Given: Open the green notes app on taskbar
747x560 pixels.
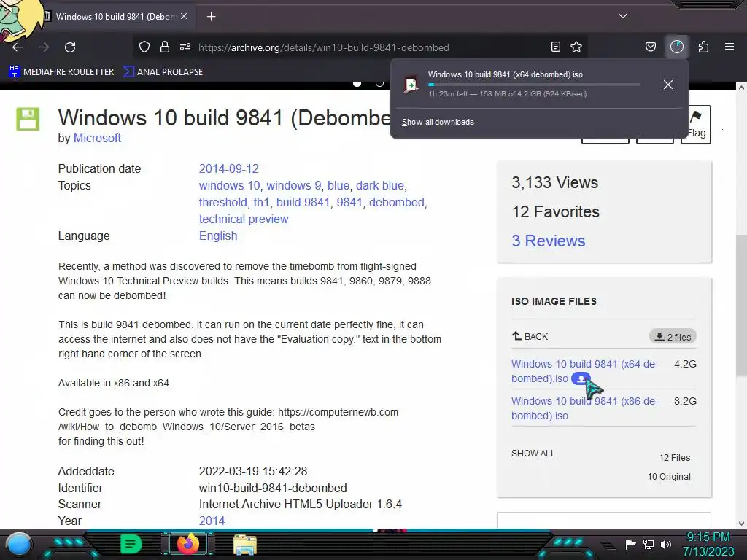Looking at the screenshot, I should point(131,544).
